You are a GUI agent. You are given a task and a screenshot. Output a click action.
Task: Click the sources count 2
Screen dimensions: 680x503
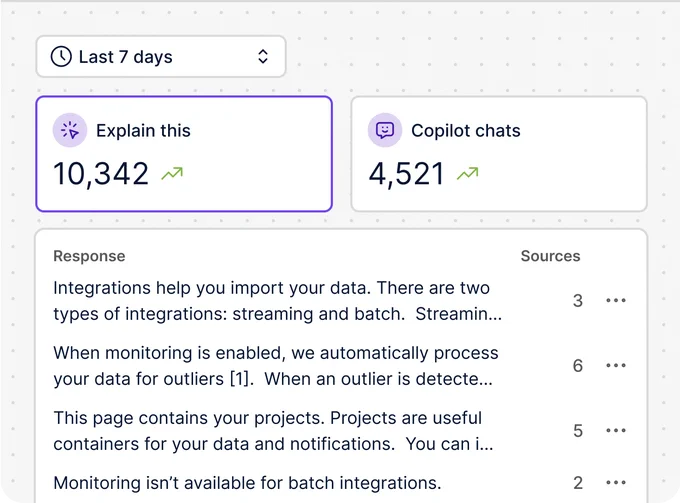(x=578, y=483)
